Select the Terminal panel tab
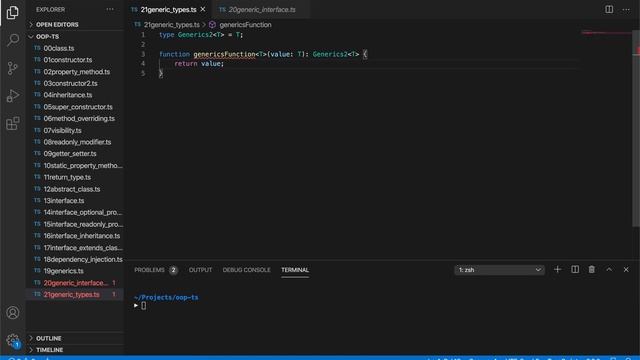Image resolution: width=640 pixels, height=360 pixels. tap(295, 270)
